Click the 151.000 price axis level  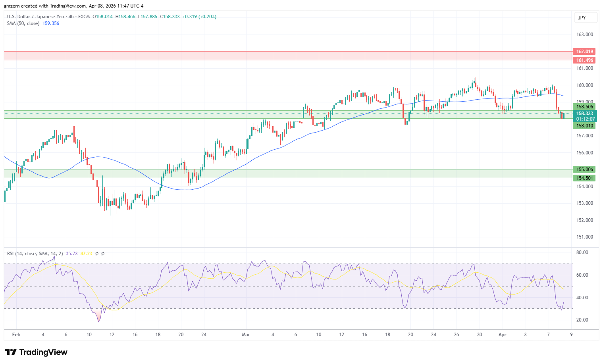[x=585, y=237]
